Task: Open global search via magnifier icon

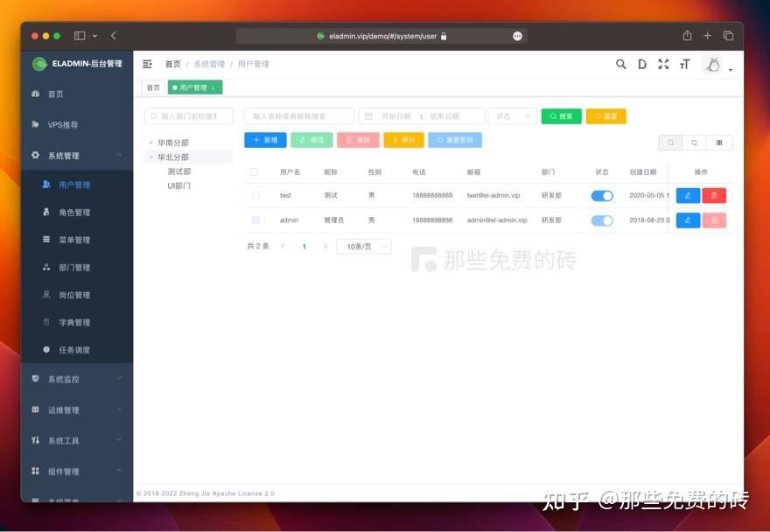Action: pyautogui.click(x=620, y=64)
